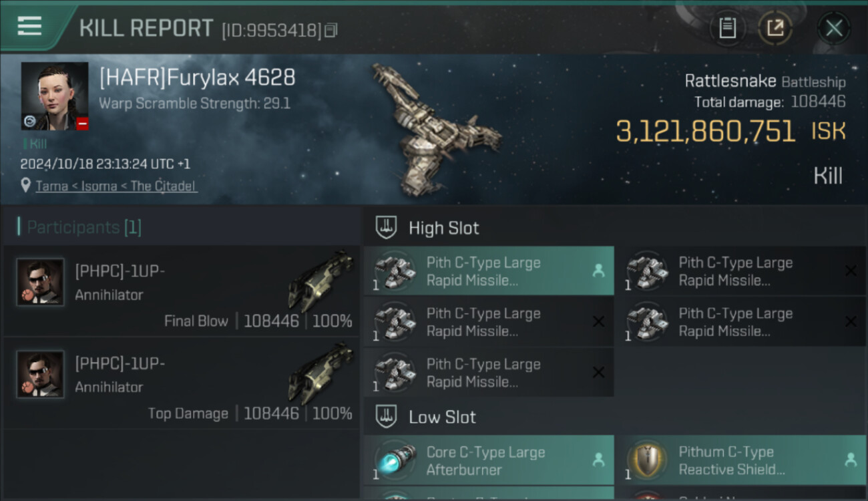Open the hamburger menu icon
868x501 pixels.
coord(29,27)
